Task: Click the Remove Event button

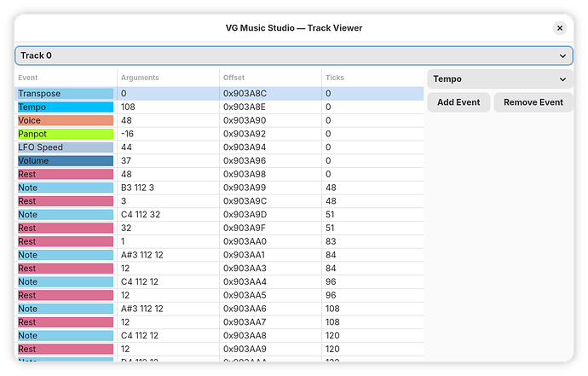Action: coord(533,102)
